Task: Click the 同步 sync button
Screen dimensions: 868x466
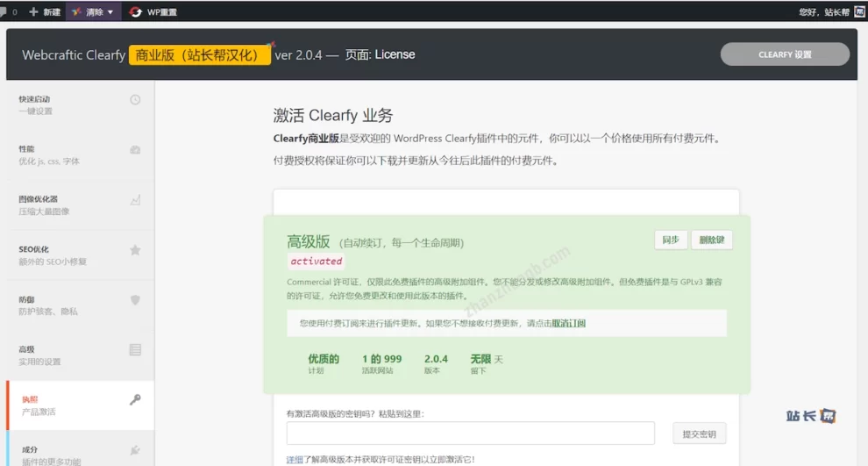Action: coord(670,240)
